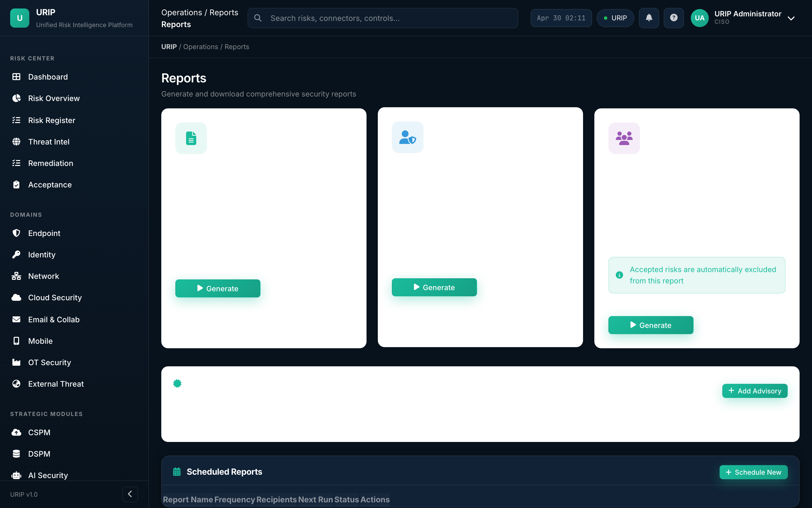Click the Risk Register list icon
The image size is (812, 508).
click(16, 120)
